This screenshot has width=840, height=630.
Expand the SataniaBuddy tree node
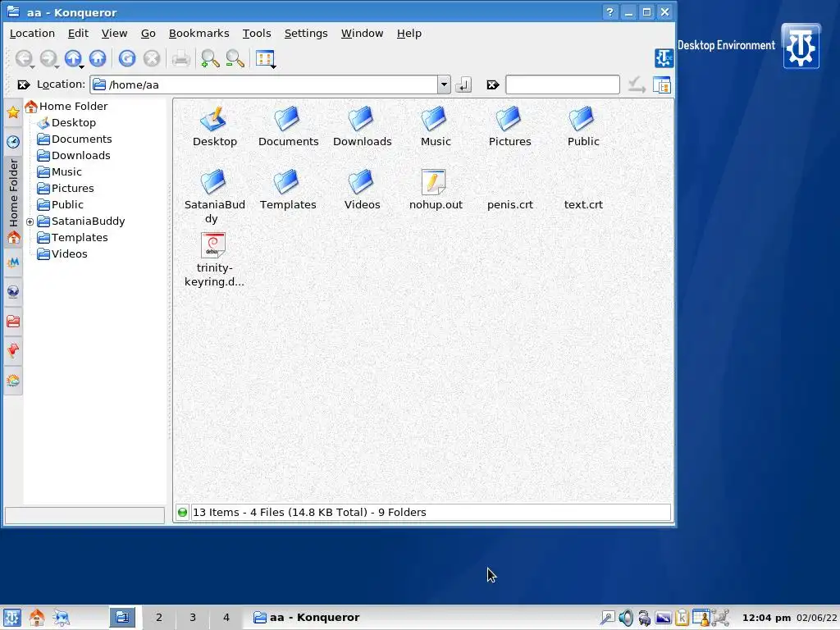30,221
